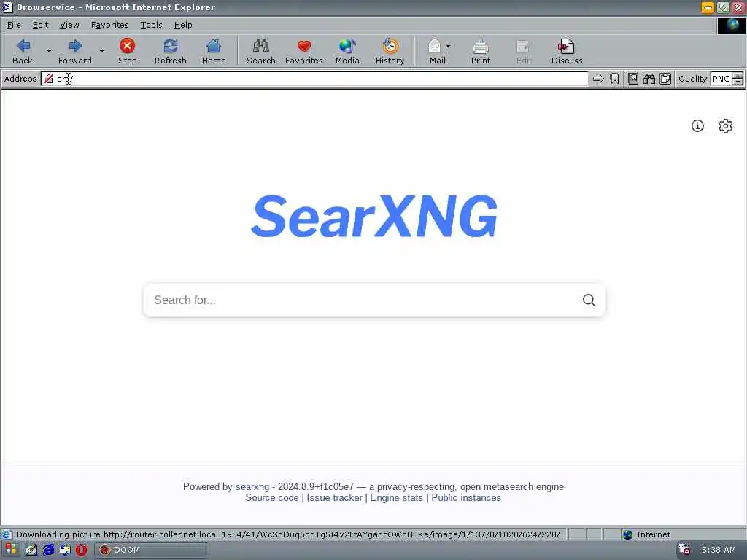The image size is (747, 560).
Task: Expand the Mail dropdown arrow
Action: click(449, 47)
